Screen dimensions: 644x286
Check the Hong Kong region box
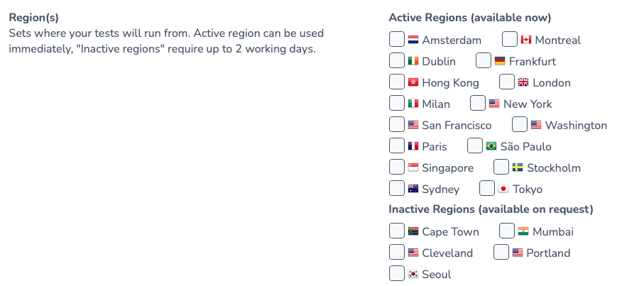[x=397, y=82]
